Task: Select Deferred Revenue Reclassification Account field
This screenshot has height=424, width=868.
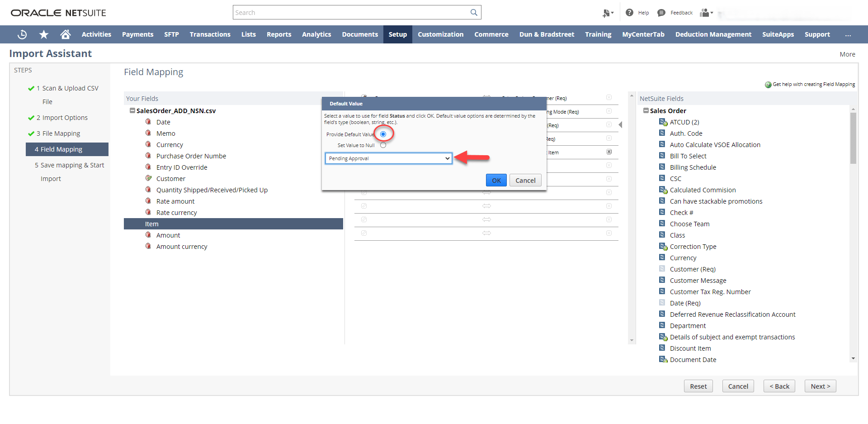Action: 732,314
